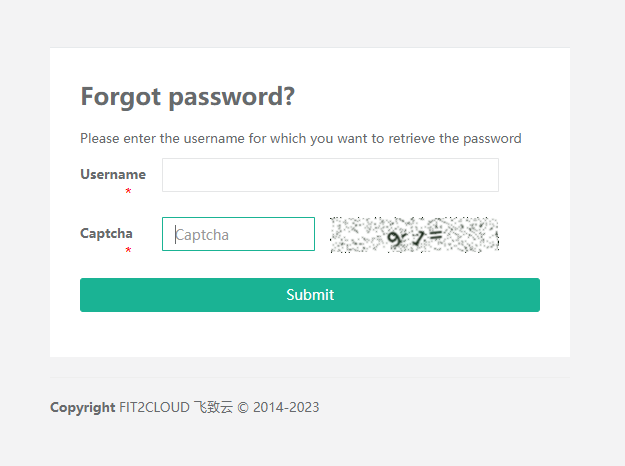Click the math digits in captcha image
The width and height of the screenshot is (625, 466).
(x=406, y=237)
